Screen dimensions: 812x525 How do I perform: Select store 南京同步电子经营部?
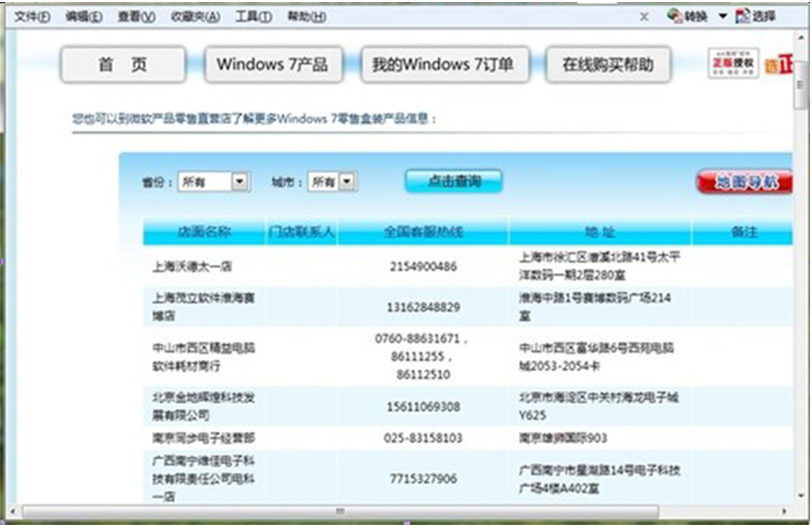click(204, 438)
